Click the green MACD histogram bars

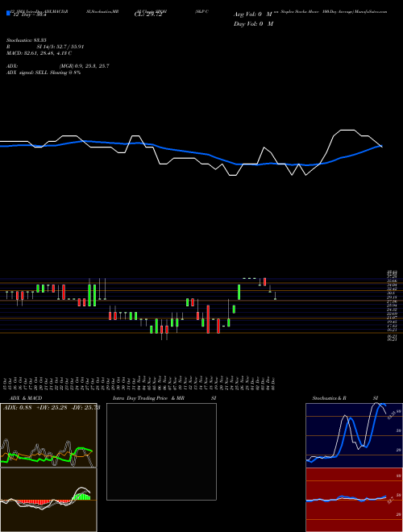[x=82, y=497]
